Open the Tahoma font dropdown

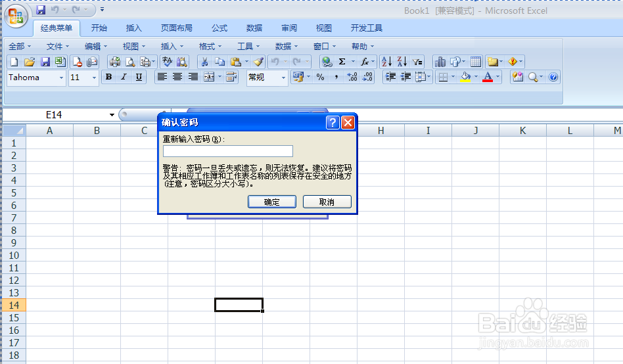61,78
